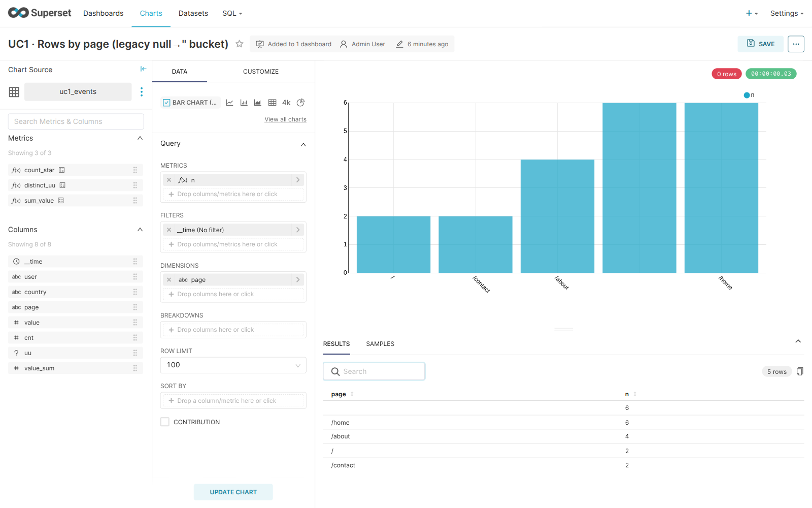
Task: Switch to the RESULTS tab
Action: coord(336,344)
